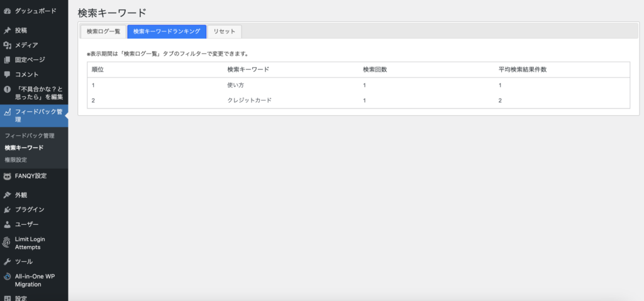Open the 権限設定 submenu link
This screenshot has height=301, width=644.
pos(16,159)
